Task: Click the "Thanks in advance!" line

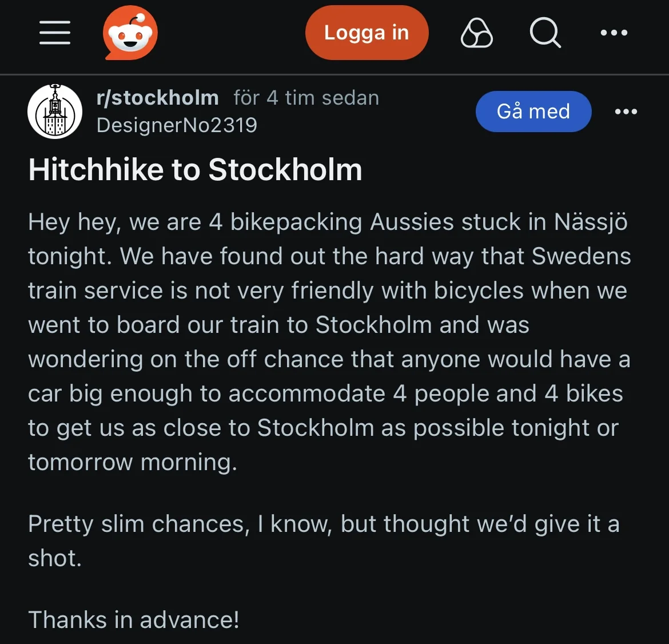Action: (x=134, y=620)
